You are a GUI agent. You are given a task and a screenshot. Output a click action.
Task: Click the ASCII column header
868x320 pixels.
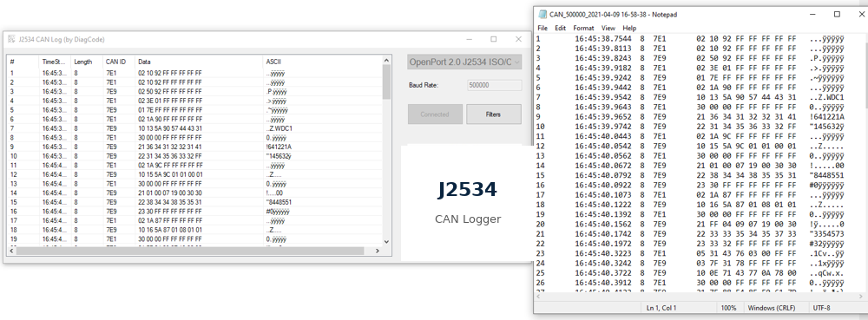coord(322,62)
